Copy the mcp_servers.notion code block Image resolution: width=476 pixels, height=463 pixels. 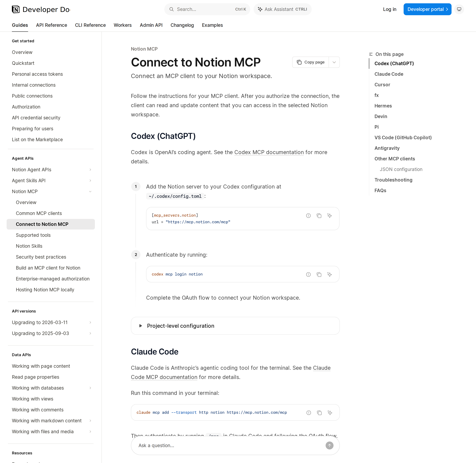(319, 216)
